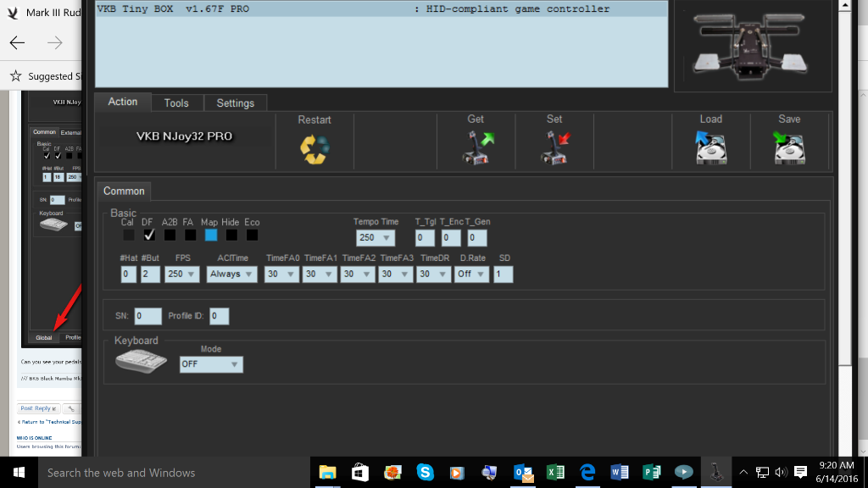Open Word from the taskbar
This screenshot has height=488, width=868.
click(x=620, y=473)
